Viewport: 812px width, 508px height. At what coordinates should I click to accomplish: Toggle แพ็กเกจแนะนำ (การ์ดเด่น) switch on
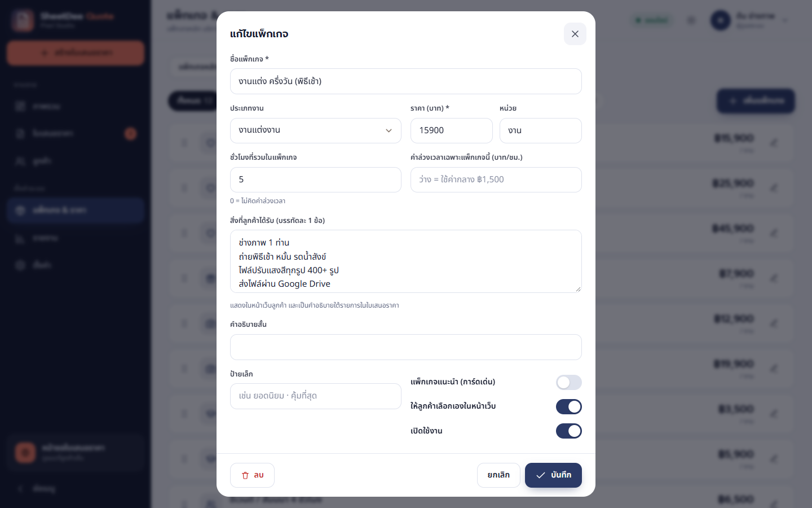(568, 382)
